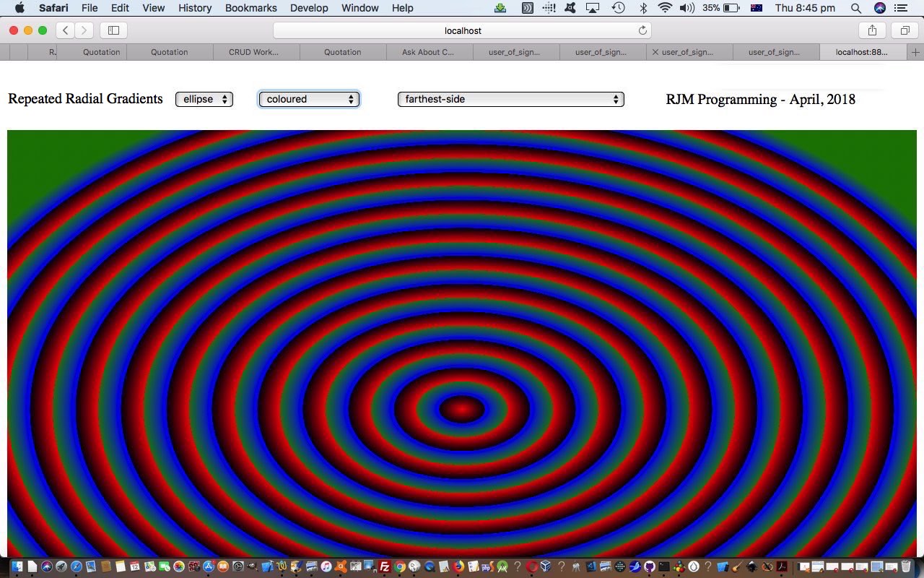
Task: Open the History menu
Action: (195, 8)
